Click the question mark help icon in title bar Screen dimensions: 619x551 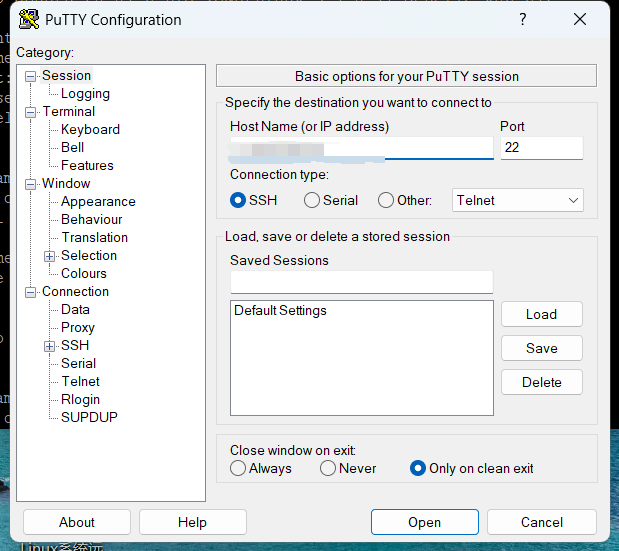(523, 19)
